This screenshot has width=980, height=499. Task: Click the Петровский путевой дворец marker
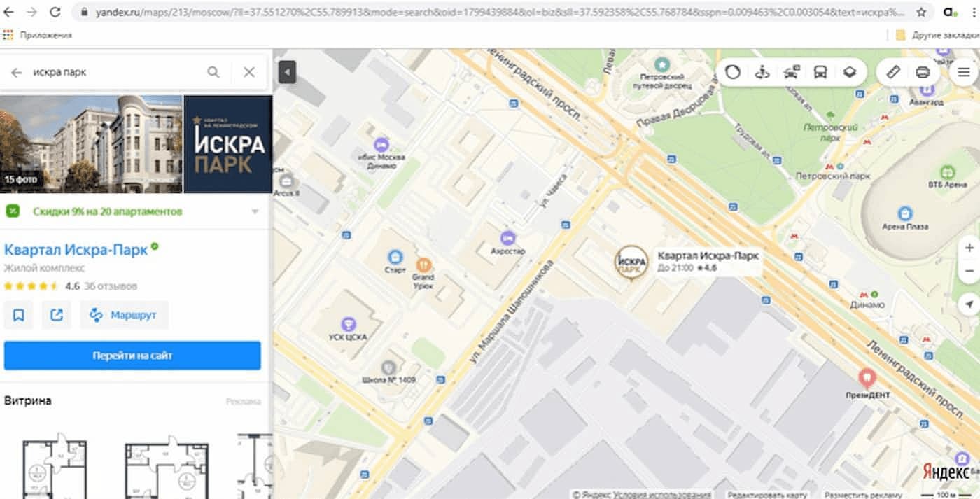(661, 64)
